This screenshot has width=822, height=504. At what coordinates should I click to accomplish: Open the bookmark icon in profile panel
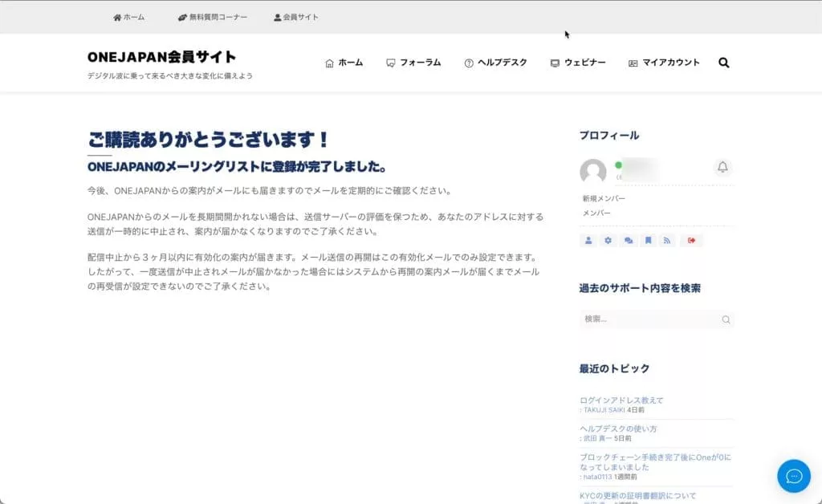click(x=648, y=240)
